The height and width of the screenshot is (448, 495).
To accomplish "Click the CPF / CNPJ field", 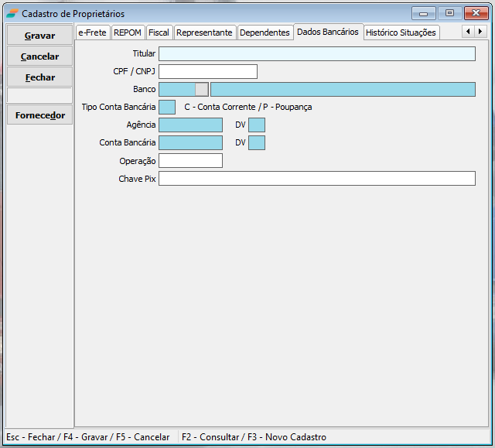I will 207,72.
